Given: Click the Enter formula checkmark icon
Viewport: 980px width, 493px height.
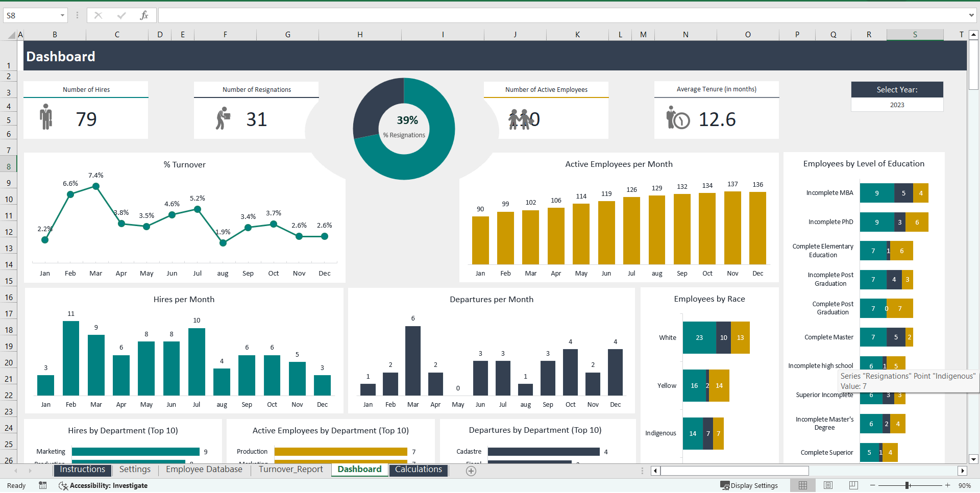Looking at the screenshot, I should click(x=121, y=15).
